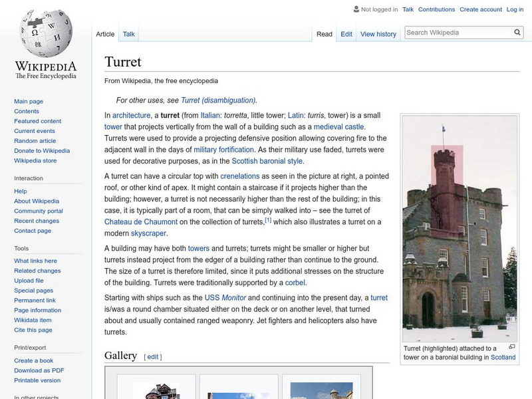
Task: Click the enlarge icon under turret image
Action: point(511,347)
